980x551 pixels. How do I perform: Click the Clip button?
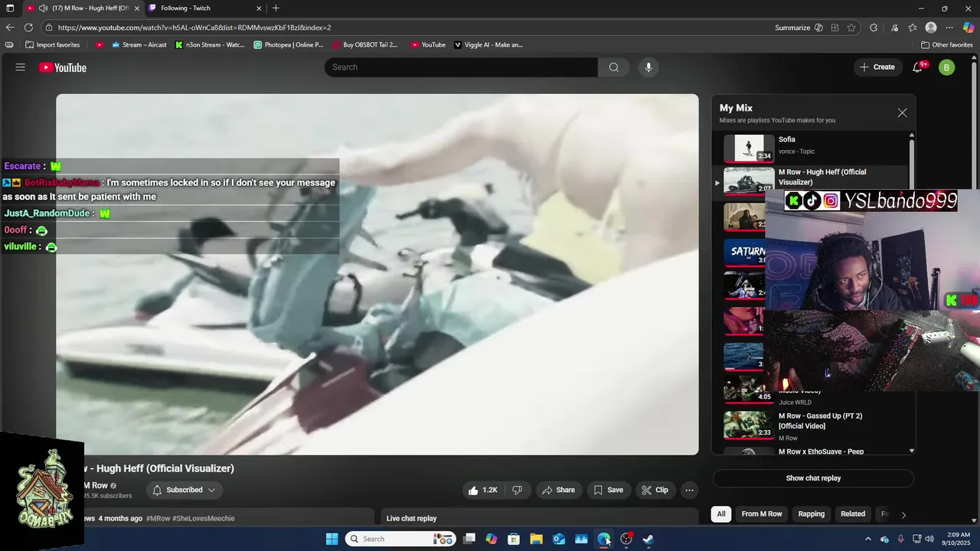pos(655,490)
